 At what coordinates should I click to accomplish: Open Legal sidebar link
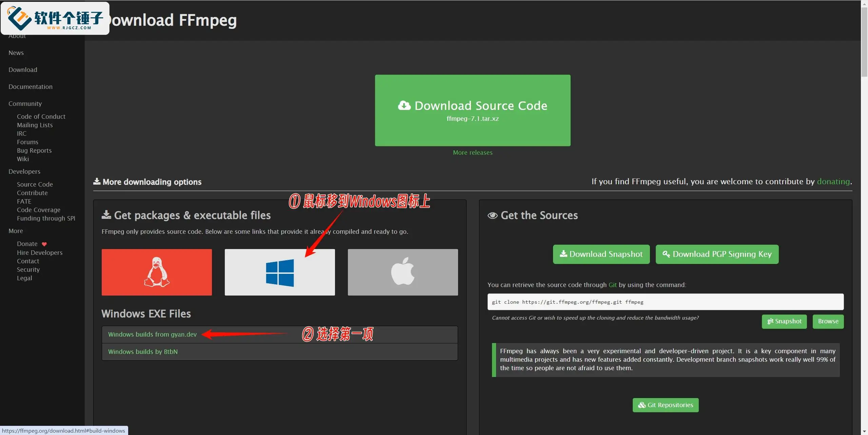(24, 278)
